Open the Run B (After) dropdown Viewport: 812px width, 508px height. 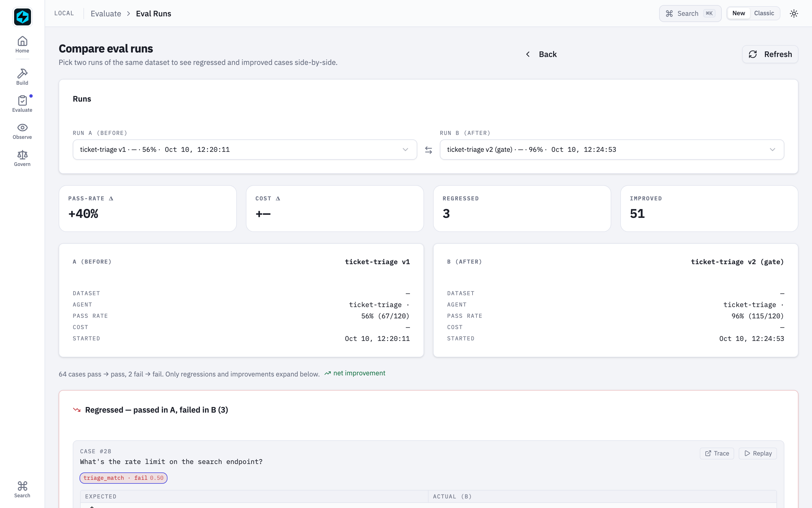(x=612, y=150)
